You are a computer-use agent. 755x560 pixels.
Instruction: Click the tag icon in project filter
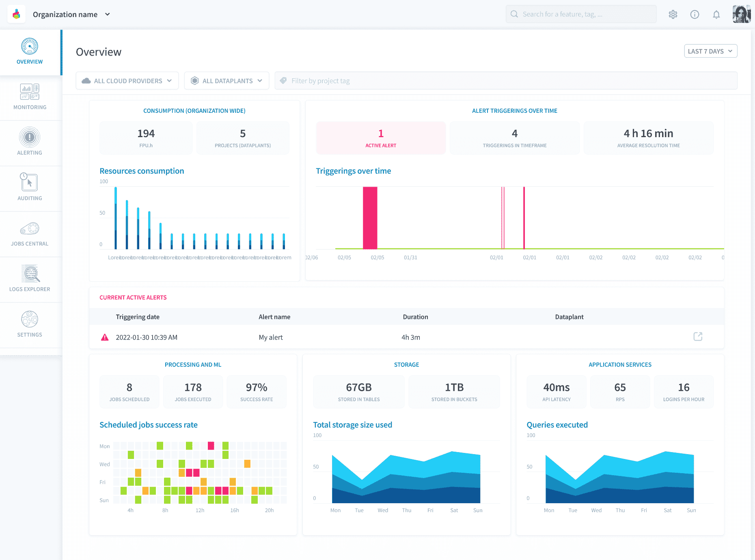point(283,81)
